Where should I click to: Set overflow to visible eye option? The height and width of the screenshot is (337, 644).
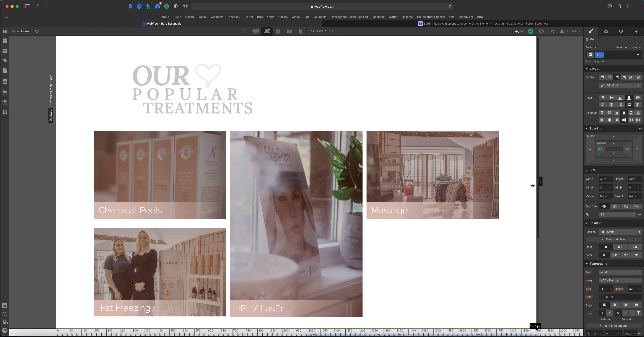click(x=604, y=206)
